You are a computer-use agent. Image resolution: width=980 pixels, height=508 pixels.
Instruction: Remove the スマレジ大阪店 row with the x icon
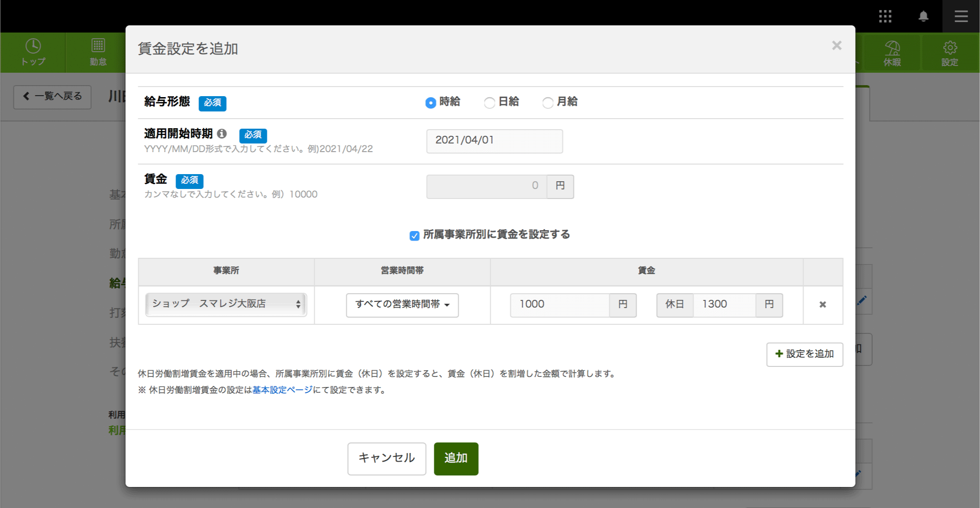(823, 305)
